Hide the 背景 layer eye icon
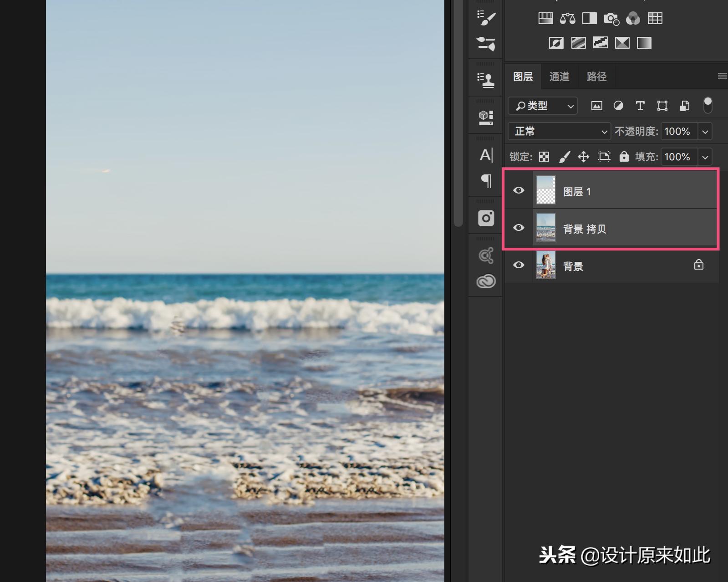This screenshot has width=728, height=582. click(519, 265)
